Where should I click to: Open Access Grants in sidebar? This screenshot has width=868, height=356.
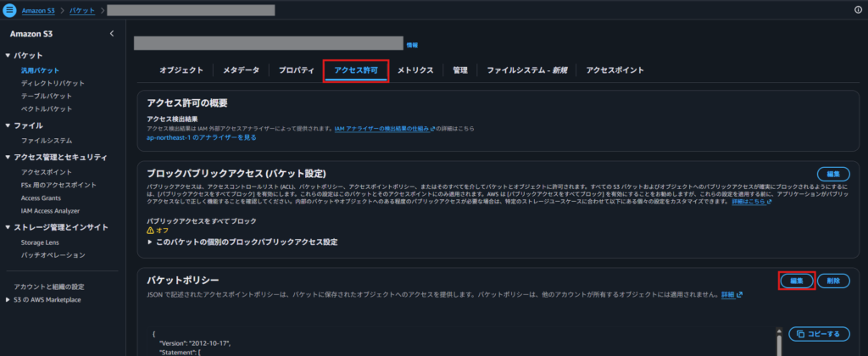(x=41, y=198)
